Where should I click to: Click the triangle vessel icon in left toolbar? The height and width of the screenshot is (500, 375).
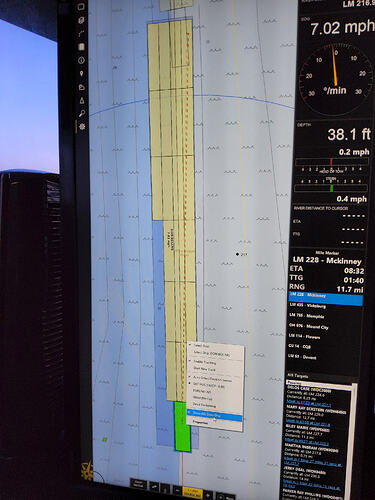pos(82,100)
